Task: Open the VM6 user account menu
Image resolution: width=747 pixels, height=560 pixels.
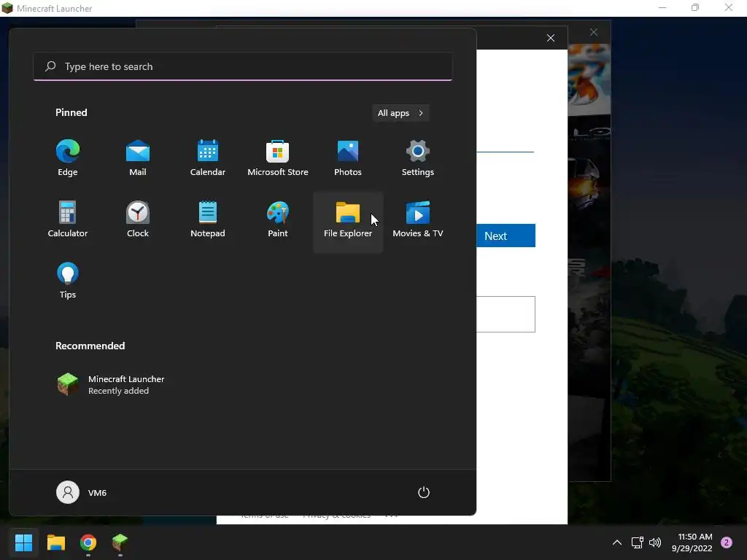Action: [82, 492]
